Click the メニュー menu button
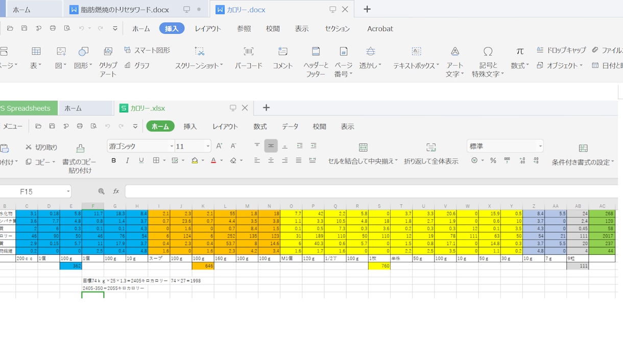The image size is (623, 364). pos(11,126)
